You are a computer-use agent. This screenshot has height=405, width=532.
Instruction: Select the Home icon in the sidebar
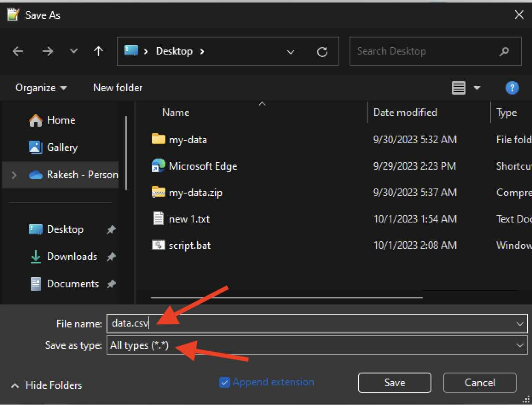tap(36, 120)
